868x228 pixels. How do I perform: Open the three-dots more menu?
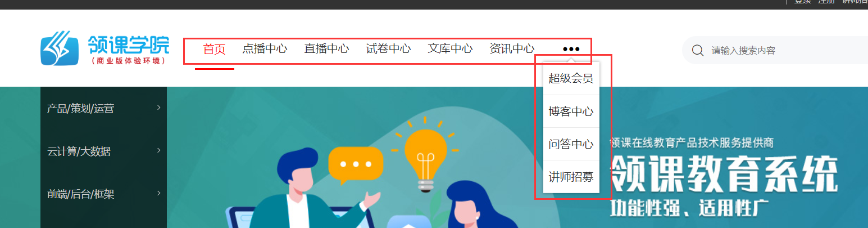[571, 49]
